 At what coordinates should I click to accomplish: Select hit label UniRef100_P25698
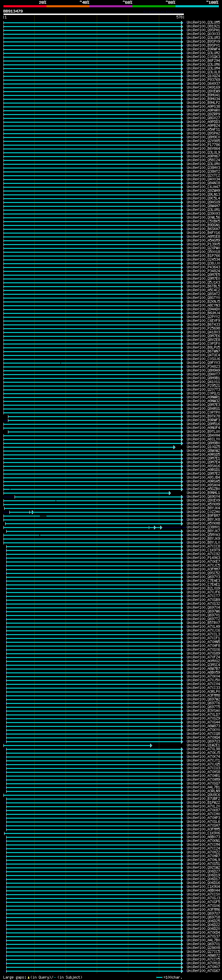203,328
